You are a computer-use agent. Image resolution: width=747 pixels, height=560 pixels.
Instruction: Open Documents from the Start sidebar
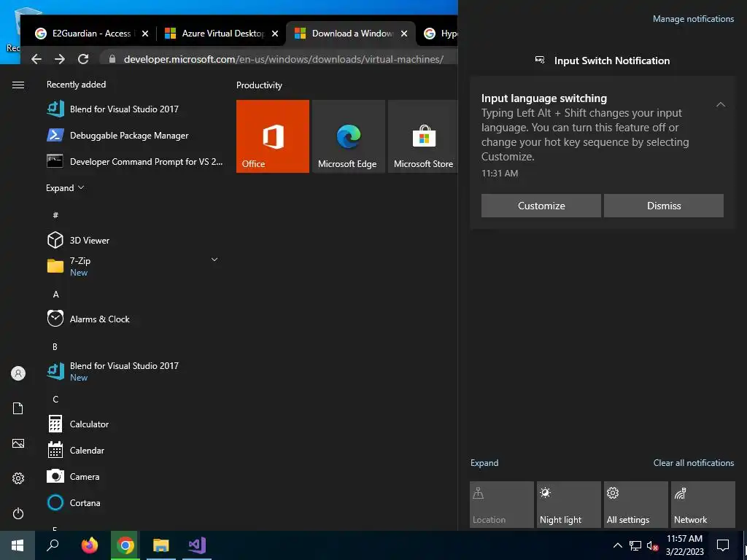[x=18, y=408]
